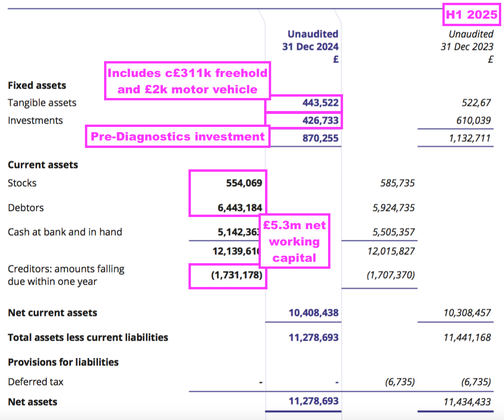Select the Tangible assets value 443,522

[x=320, y=103]
